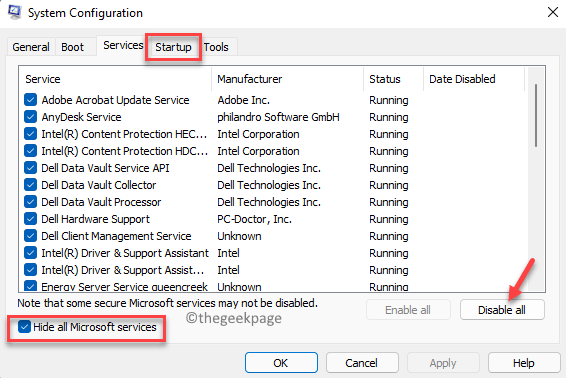Select the Adobe Acrobat Update Service name

[x=115, y=100]
